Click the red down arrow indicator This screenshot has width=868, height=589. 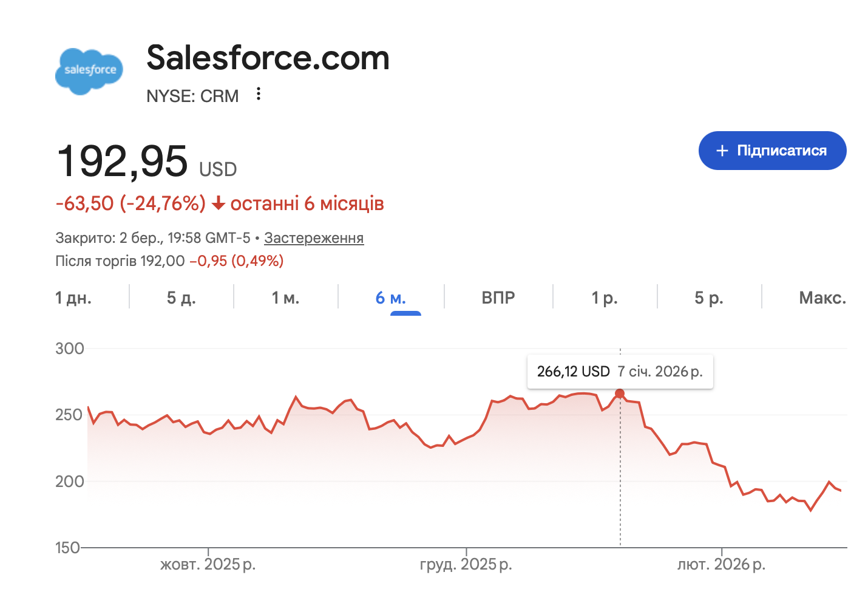click(218, 204)
